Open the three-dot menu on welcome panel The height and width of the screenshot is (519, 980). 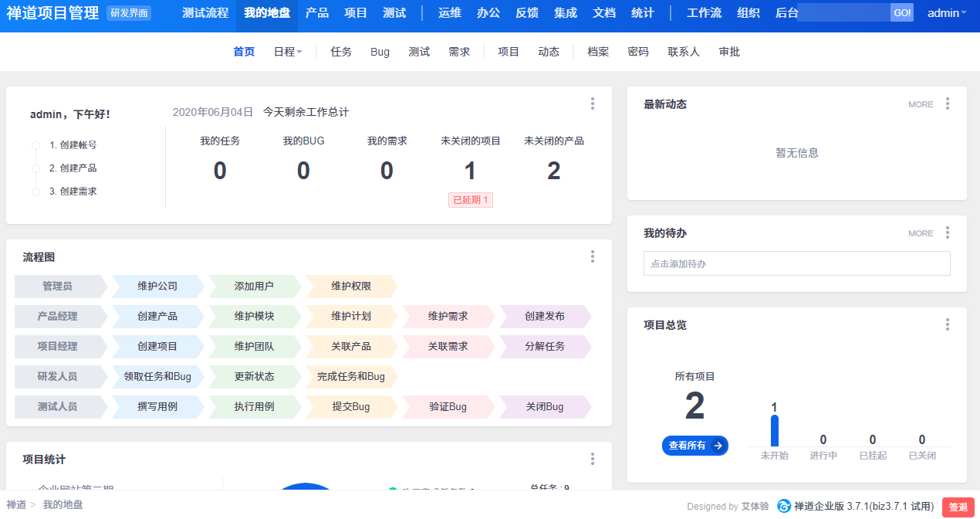593,103
